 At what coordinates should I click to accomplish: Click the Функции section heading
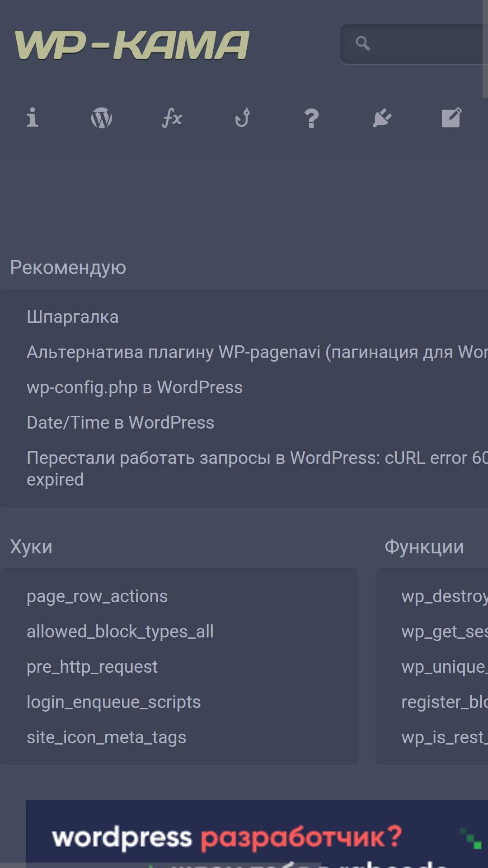424,547
